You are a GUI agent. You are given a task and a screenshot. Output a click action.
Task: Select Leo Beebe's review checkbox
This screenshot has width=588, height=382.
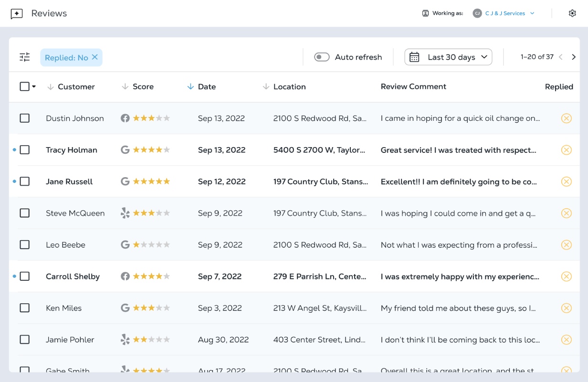coord(24,244)
